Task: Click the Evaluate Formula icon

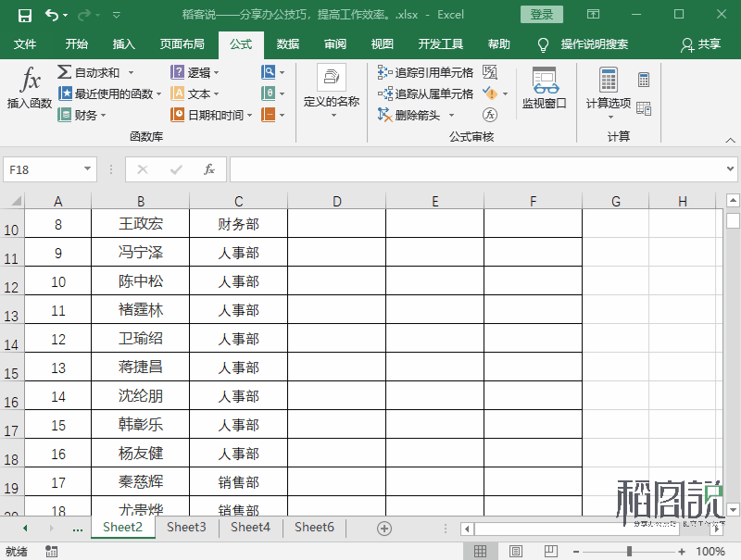Action: pos(490,115)
